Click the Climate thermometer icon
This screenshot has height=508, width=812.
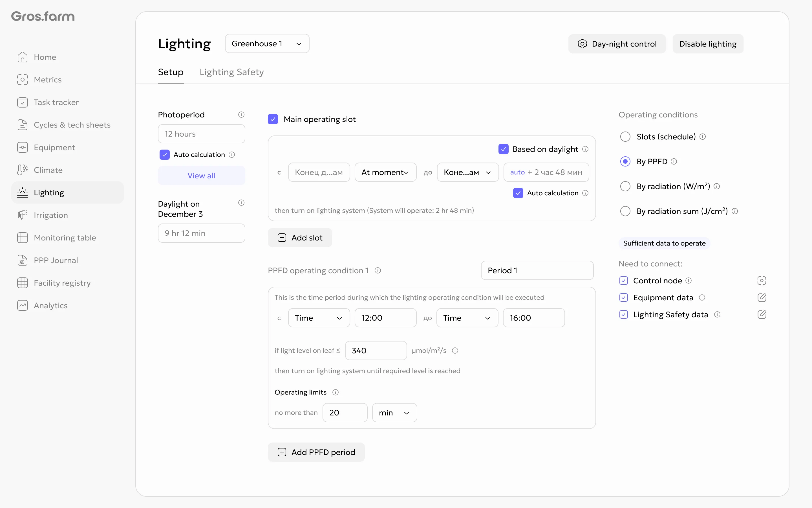(23, 170)
